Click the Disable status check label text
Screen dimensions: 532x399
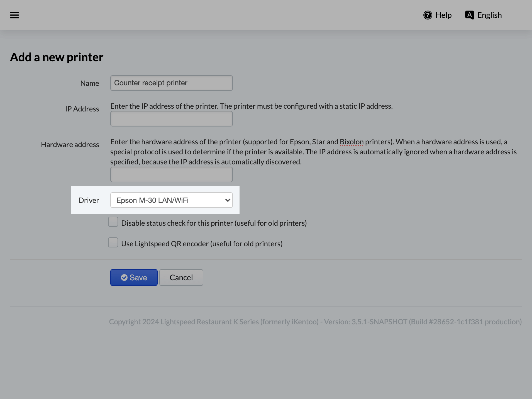point(214,223)
